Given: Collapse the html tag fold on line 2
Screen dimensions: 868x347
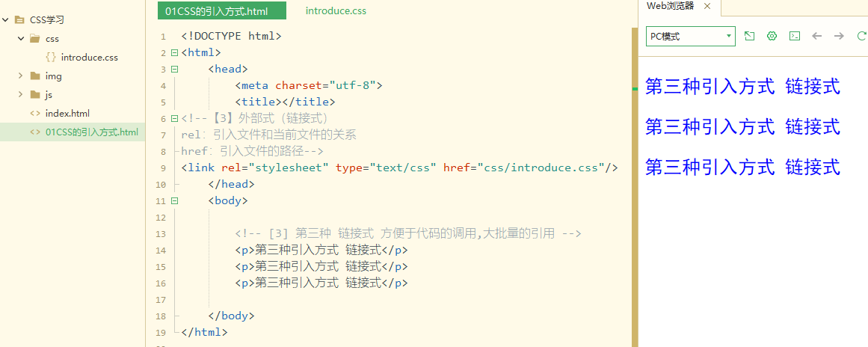Looking at the screenshot, I should [x=175, y=53].
